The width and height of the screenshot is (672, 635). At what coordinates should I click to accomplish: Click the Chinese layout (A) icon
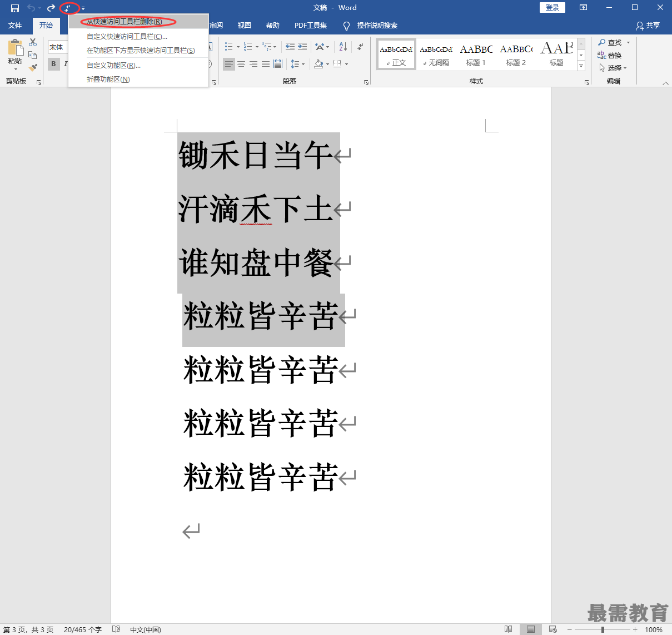point(320,47)
